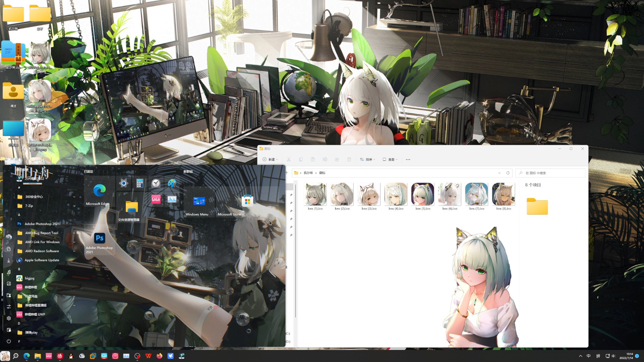This screenshot has width=644, height=362.
Task: Open the 新建 new item menu
Action: pos(270,160)
